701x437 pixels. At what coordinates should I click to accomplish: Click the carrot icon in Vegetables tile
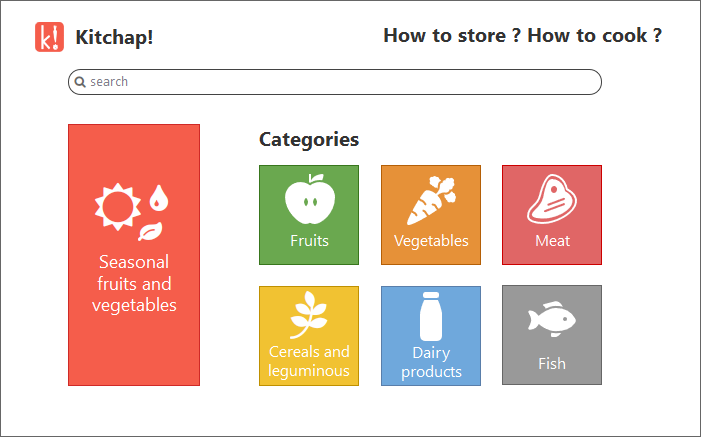coord(431,200)
